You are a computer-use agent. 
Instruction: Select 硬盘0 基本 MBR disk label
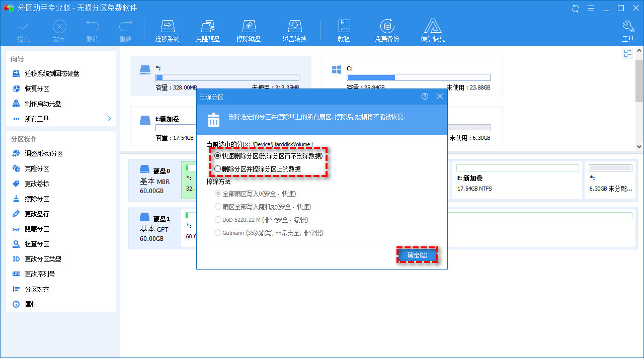click(x=154, y=181)
